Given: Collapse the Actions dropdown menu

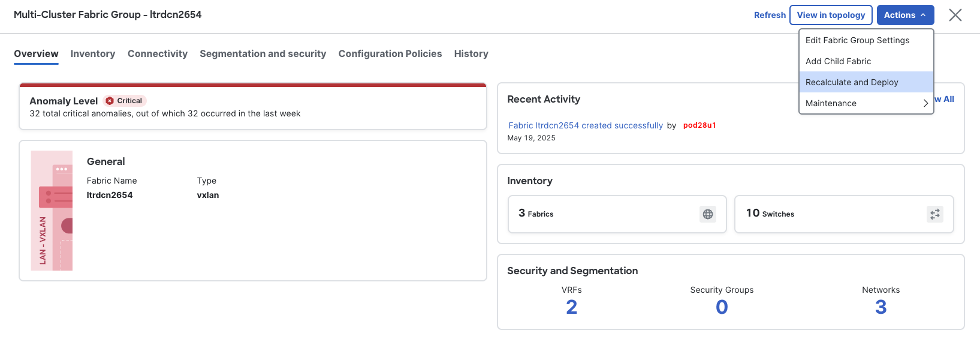Looking at the screenshot, I should 904,15.
